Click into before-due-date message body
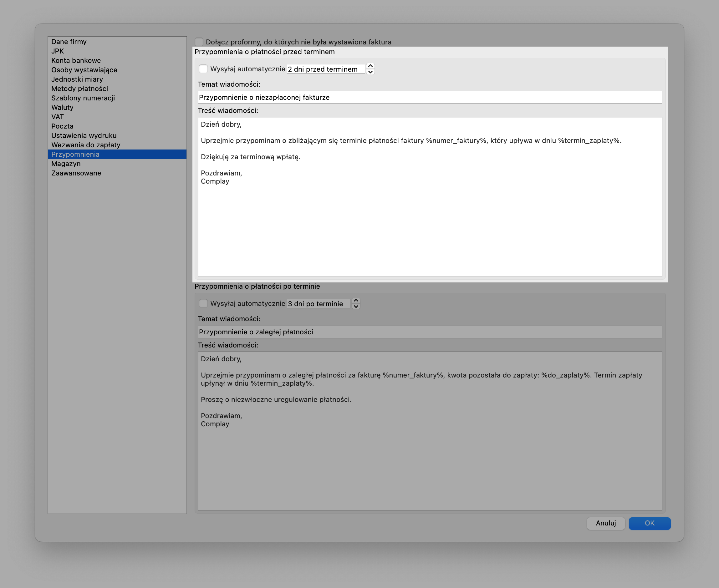The width and height of the screenshot is (719, 588). (430, 197)
